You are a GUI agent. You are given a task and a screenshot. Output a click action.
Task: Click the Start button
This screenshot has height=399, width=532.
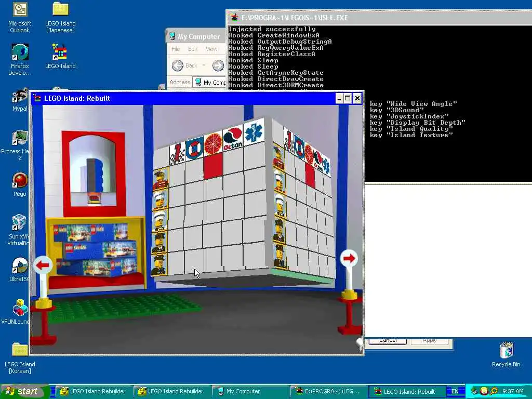click(24, 391)
